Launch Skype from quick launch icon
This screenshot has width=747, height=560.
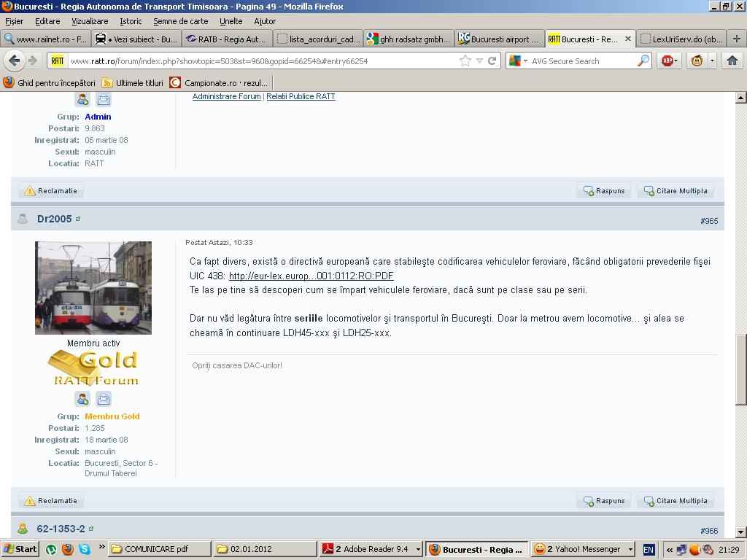pos(85,549)
